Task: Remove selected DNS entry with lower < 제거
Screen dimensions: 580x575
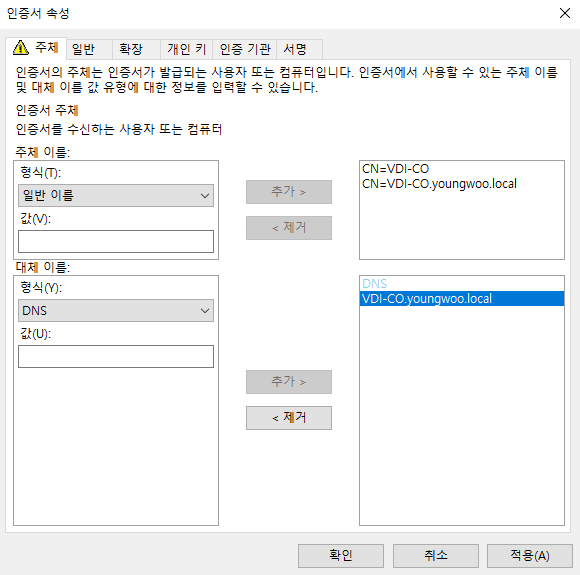Action: click(289, 418)
